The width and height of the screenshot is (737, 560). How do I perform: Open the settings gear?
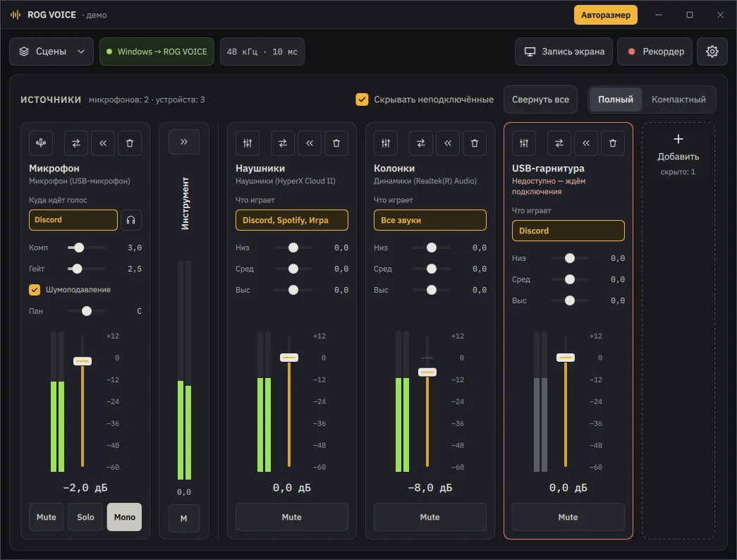click(x=712, y=51)
